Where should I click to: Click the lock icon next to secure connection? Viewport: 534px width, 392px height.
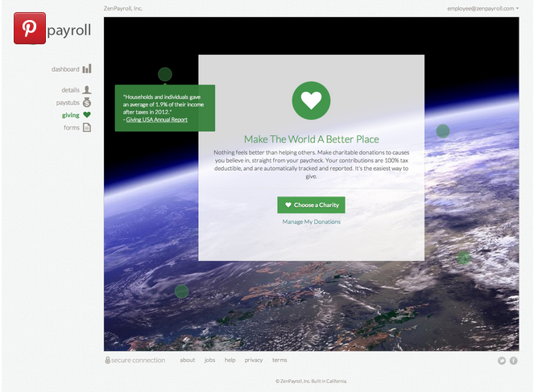click(107, 361)
